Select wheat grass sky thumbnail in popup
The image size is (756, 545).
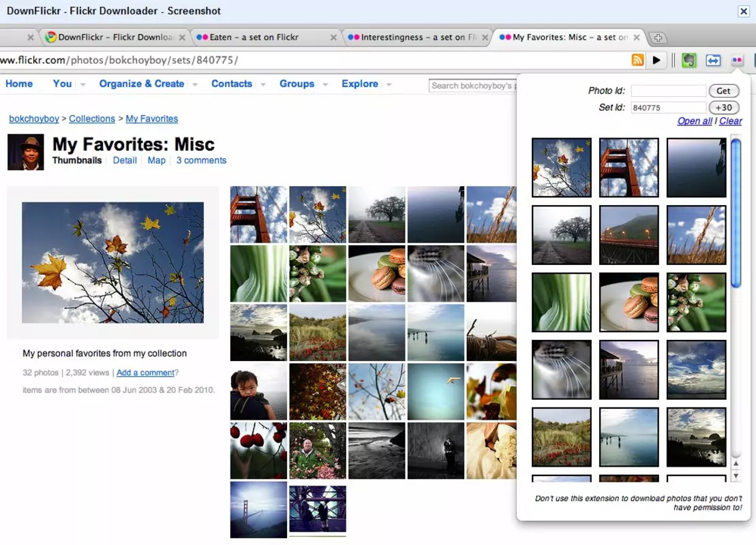pos(696,235)
